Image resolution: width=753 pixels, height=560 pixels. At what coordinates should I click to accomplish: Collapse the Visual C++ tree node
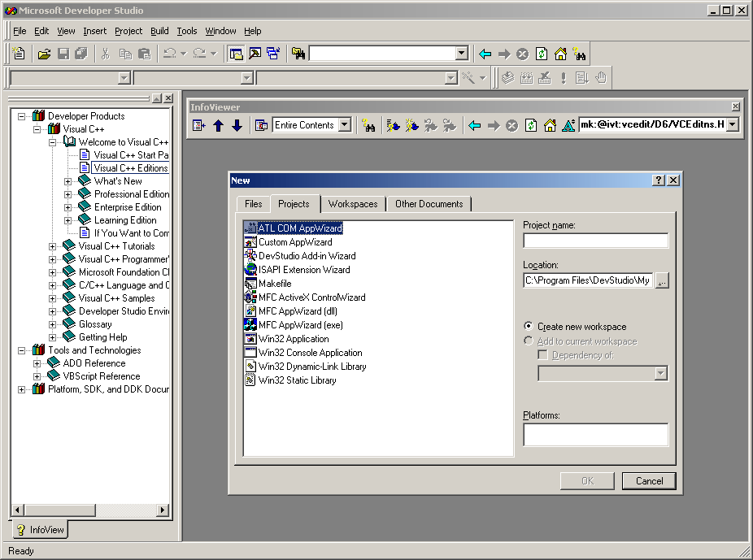[37, 129]
